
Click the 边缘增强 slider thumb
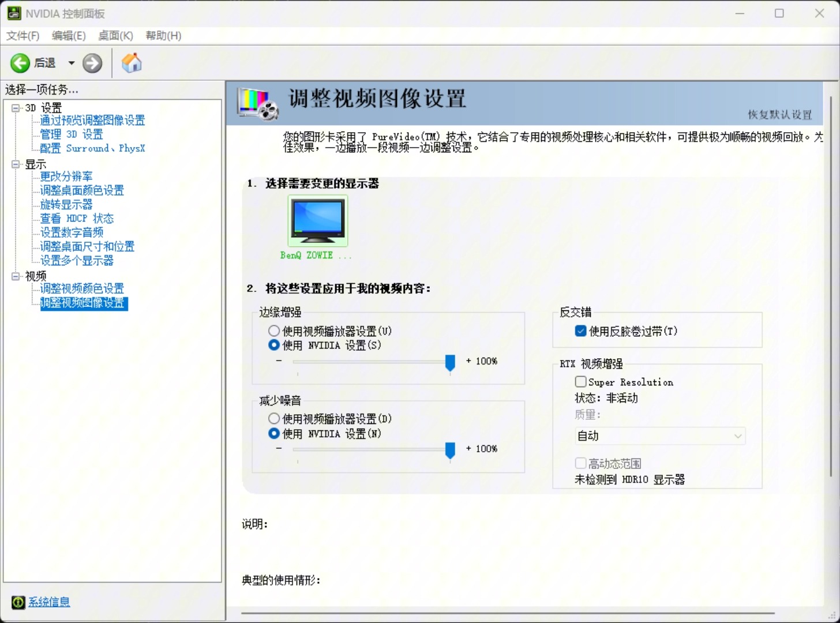pos(450,363)
